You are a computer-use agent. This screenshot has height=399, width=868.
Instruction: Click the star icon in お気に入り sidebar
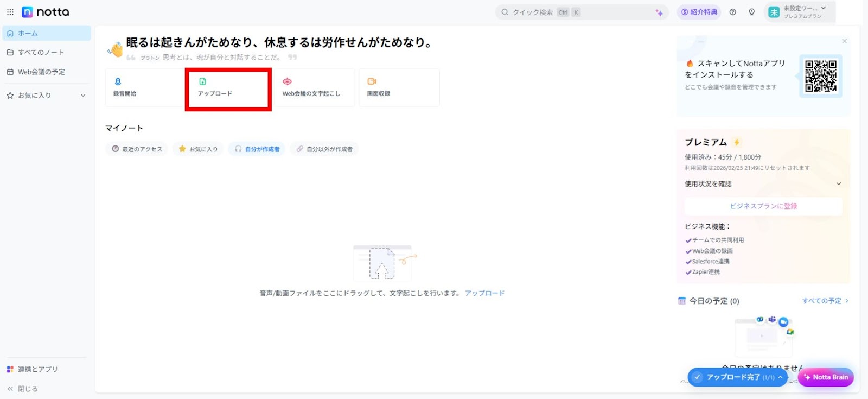coord(10,96)
